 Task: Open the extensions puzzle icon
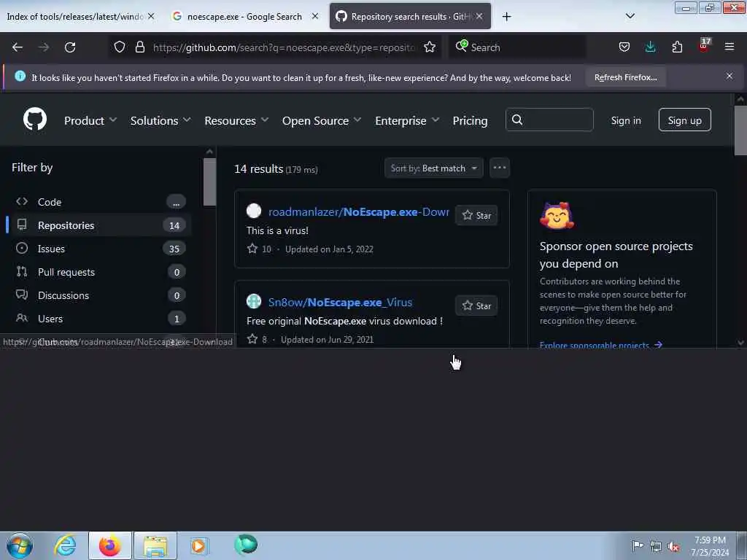pos(677,47)
